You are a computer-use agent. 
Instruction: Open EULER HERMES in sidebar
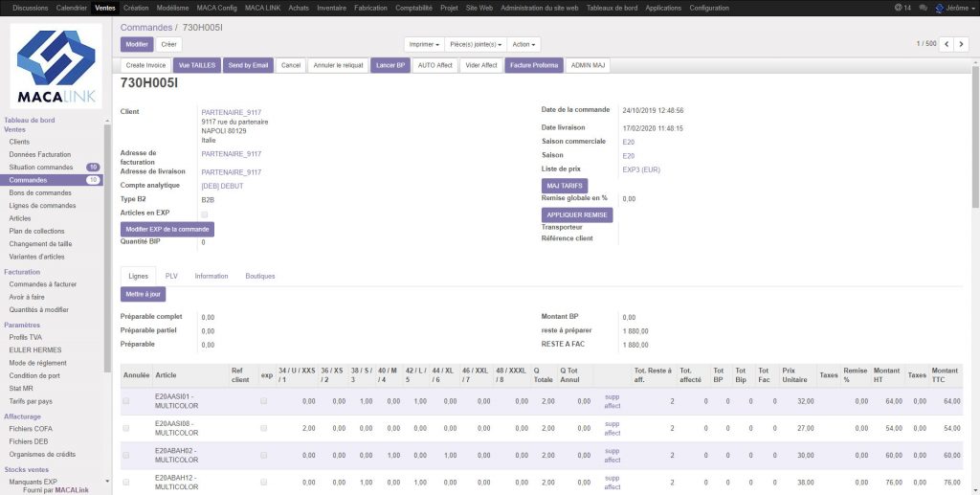pos(35,350)
